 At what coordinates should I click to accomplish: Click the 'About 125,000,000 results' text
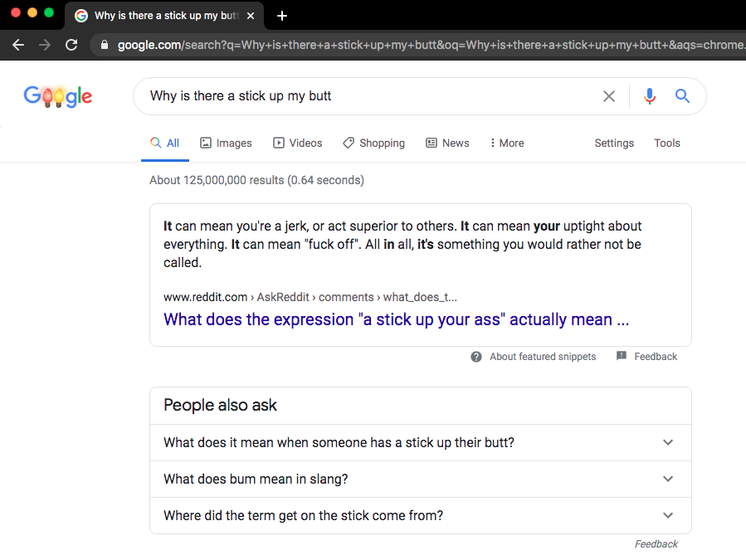pyautogui.click(x=257, y=180)
